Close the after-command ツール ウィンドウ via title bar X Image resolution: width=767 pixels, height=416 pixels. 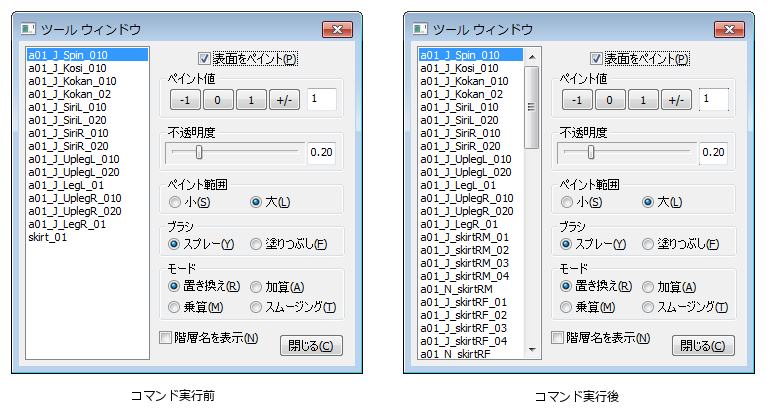pyautogui.click(x=728, y=29)
